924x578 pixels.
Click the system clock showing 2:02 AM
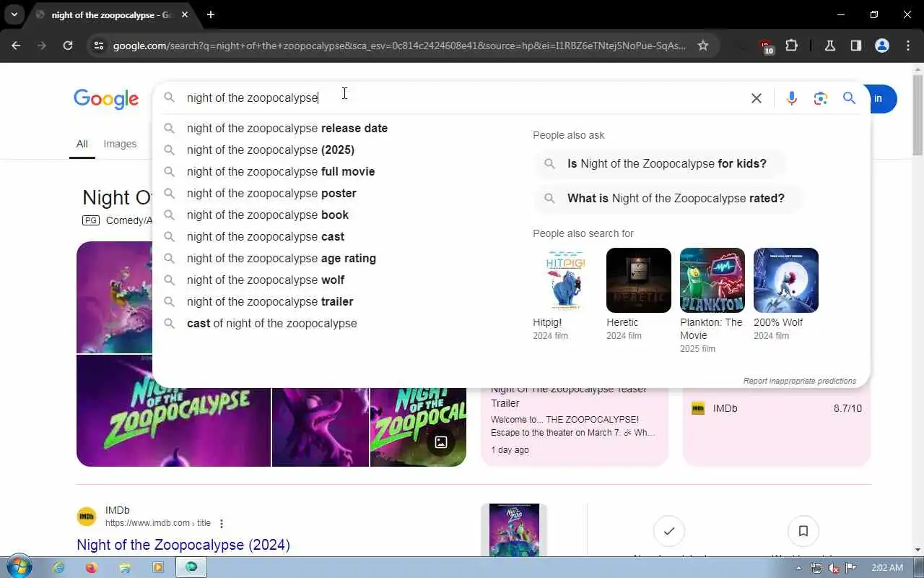point(886,568)
